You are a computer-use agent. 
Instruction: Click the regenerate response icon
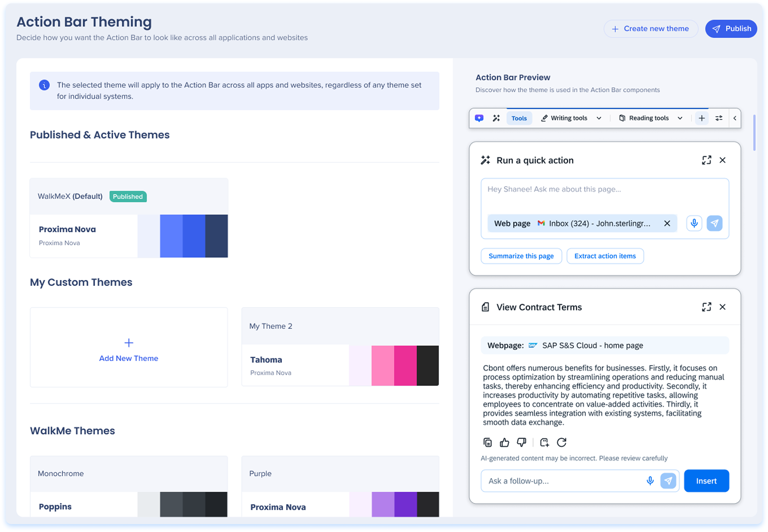click(561, 442)
